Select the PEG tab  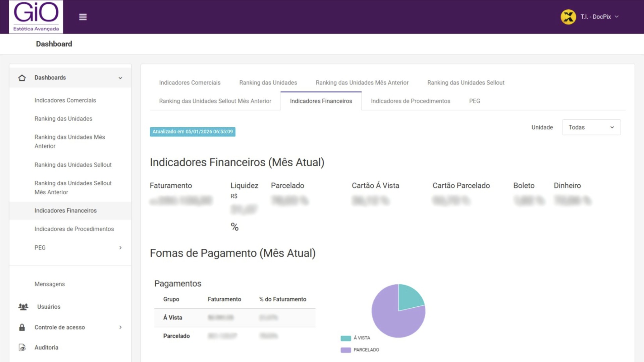pyautogui.click(x=474, y=101)
